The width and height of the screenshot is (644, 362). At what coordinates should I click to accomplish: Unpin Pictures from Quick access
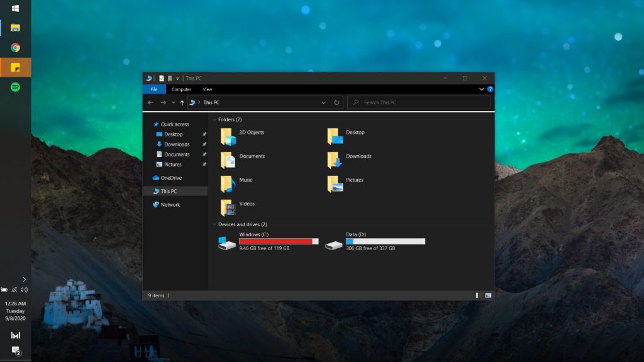(x=204, y=165)
